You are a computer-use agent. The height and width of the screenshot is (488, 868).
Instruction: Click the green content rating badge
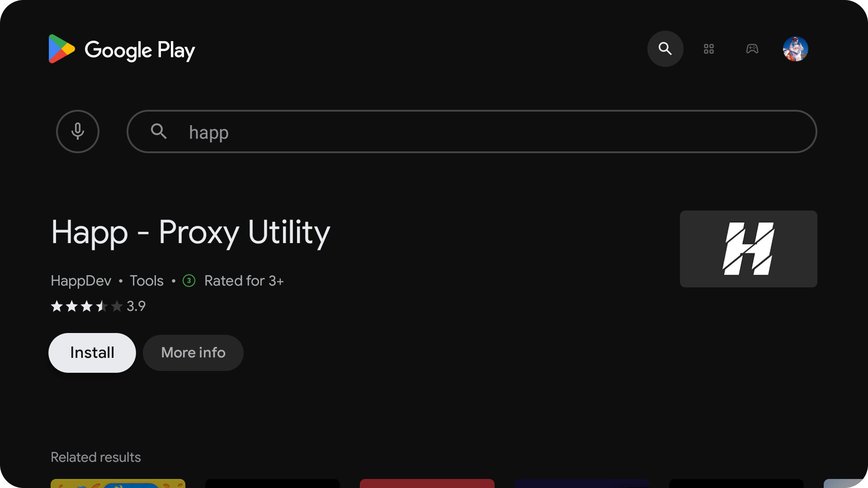(189, 281)
